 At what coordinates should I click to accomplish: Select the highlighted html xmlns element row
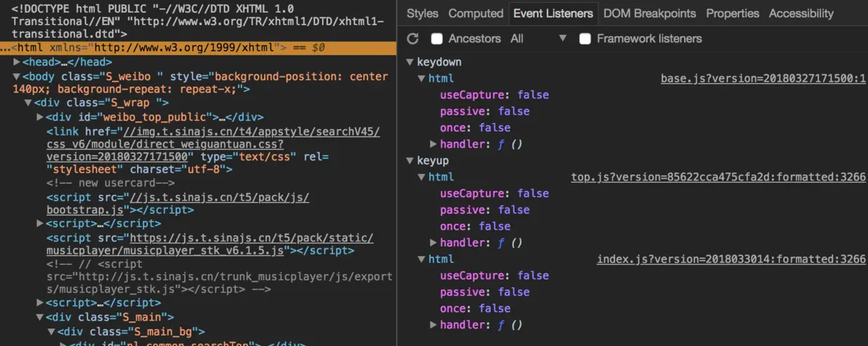(x=198, y=48)
